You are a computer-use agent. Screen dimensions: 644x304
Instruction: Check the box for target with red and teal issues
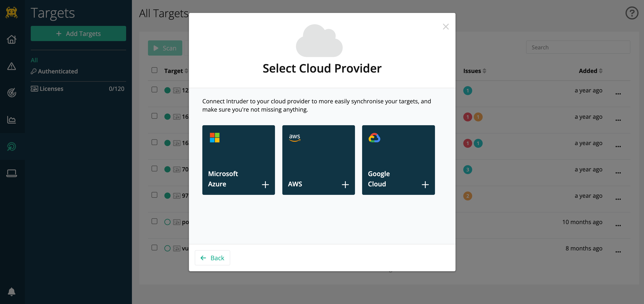point(154,142)
